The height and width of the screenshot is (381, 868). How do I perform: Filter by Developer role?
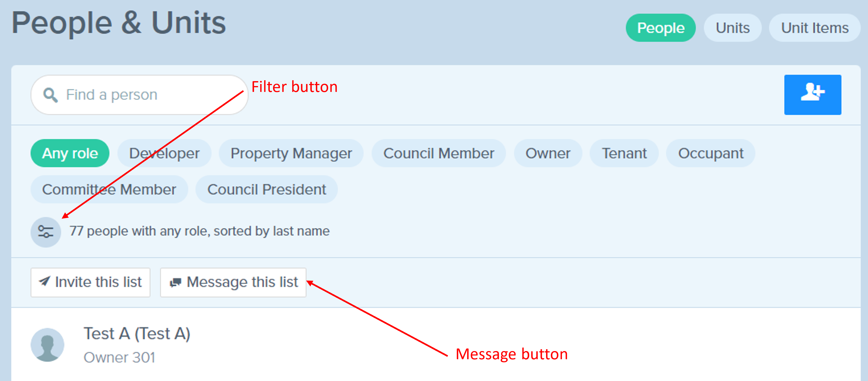[164, 153]
